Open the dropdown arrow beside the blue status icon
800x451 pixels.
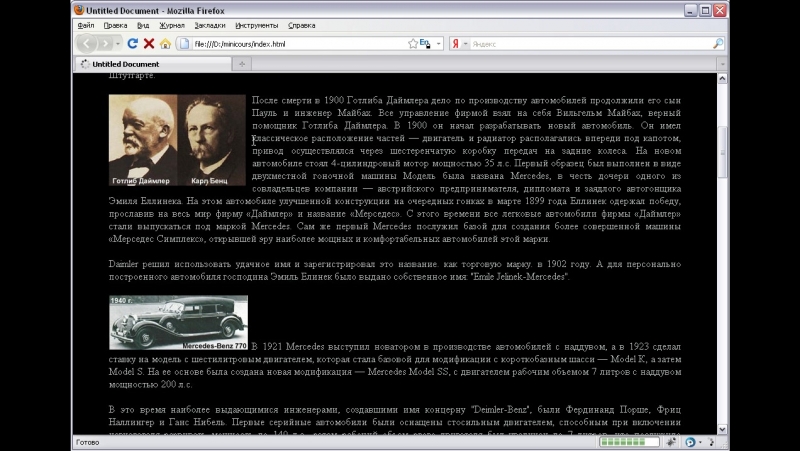point(701,442)
